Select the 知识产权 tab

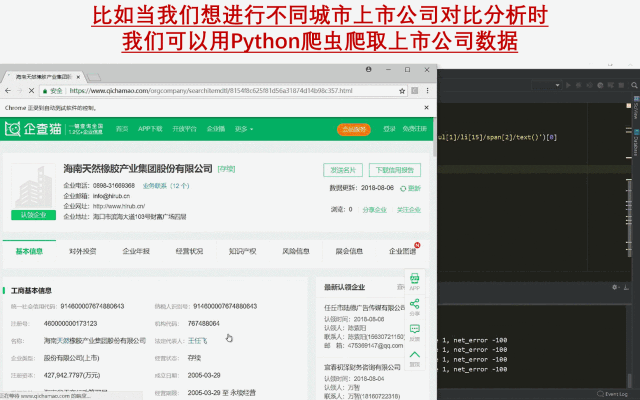coord(242,251)
